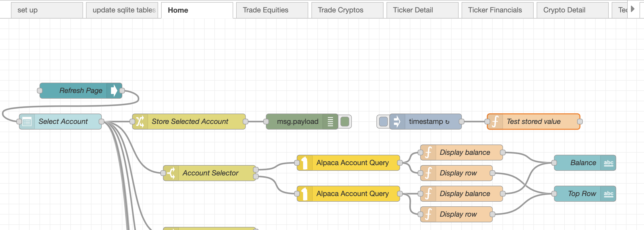
Task: Click the msg.payload debug list icon
Action: (330, 122)
